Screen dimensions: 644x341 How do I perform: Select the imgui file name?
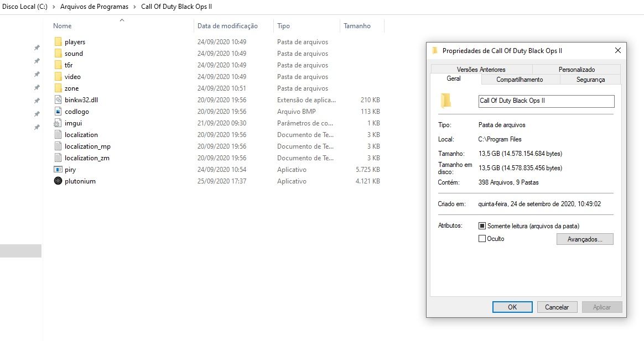coord(73,123)
